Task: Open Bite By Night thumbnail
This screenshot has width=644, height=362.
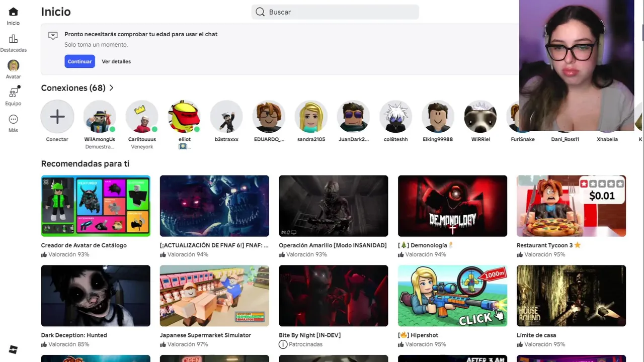Action: [334, 296]
